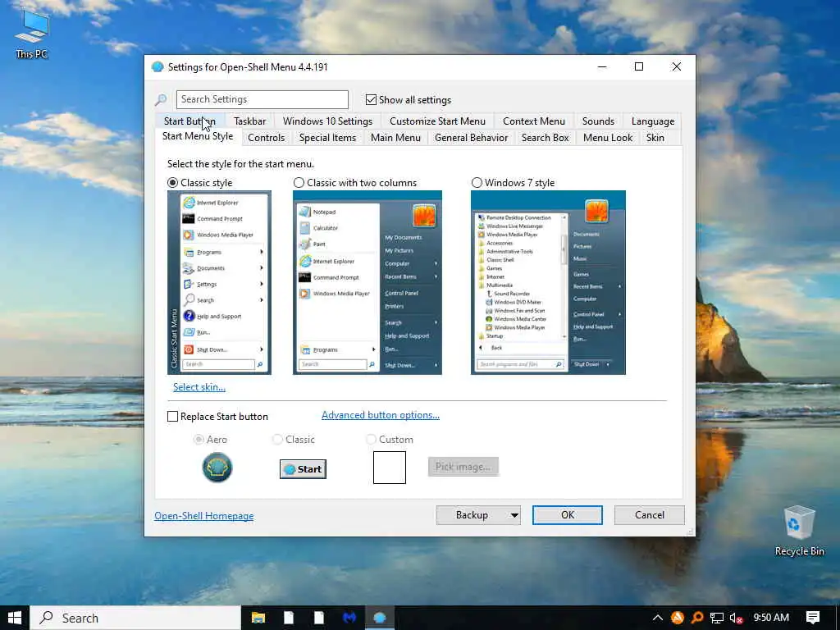Click the taskbar Search box
Image resolution: width=840 pixels, height=630 pixels.
click(135, 618)
